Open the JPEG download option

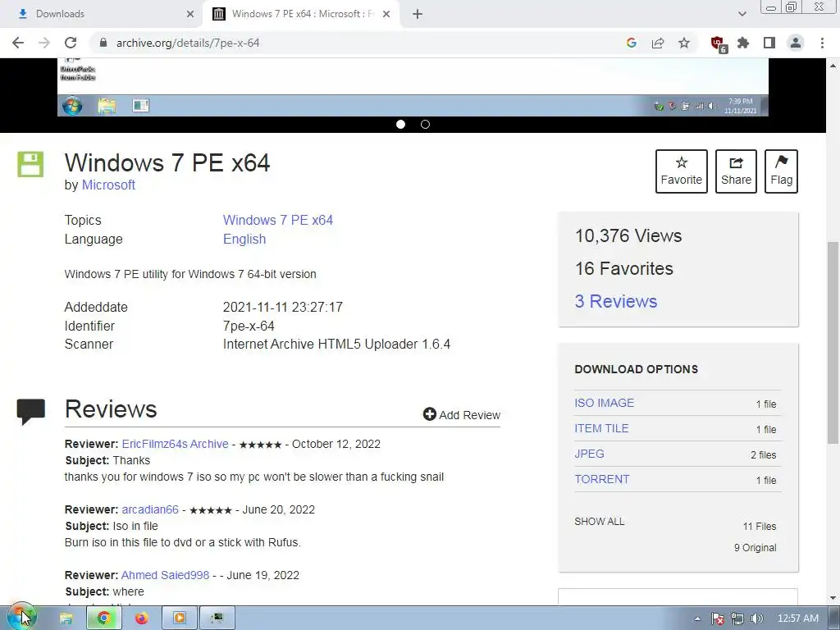589,454
